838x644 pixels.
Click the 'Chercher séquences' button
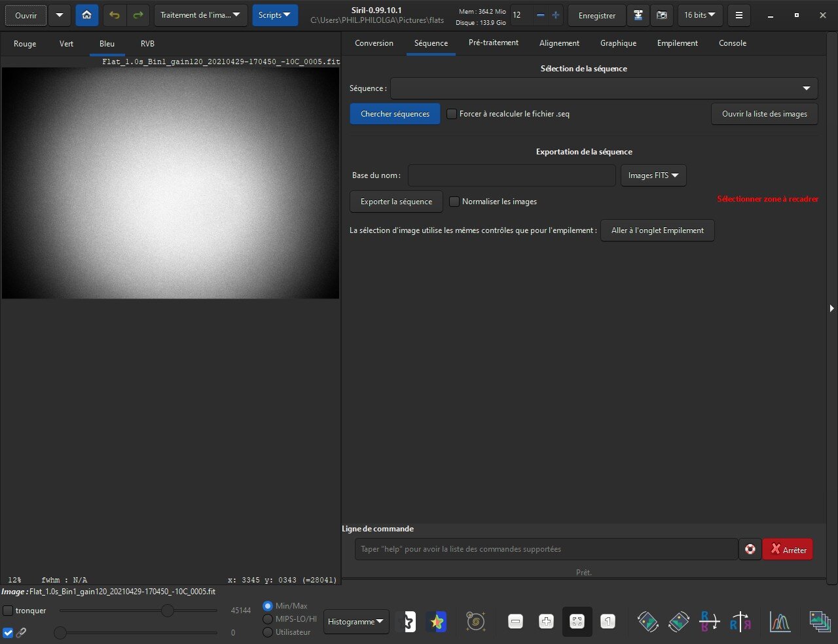[395, 114]
